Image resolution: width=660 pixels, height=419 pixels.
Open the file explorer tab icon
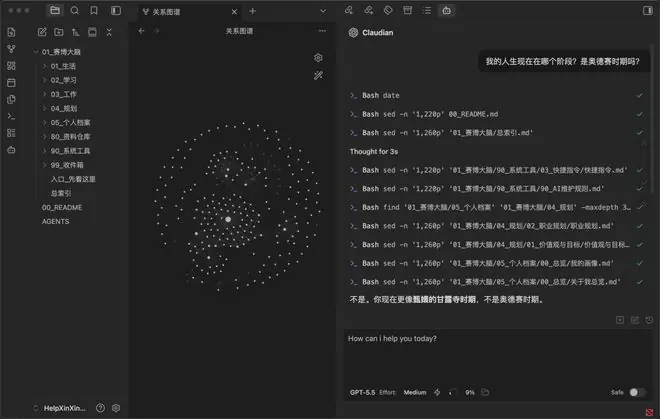point(55,11)
